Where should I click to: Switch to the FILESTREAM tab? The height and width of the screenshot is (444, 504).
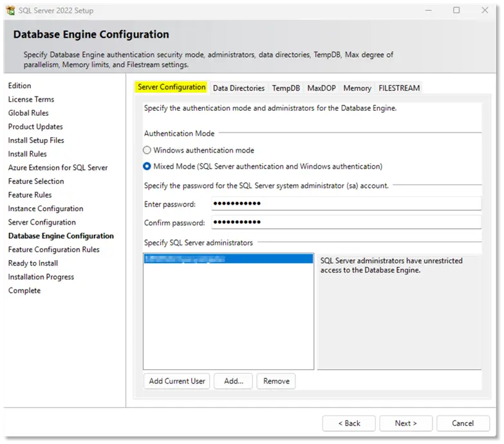point(399,88)
